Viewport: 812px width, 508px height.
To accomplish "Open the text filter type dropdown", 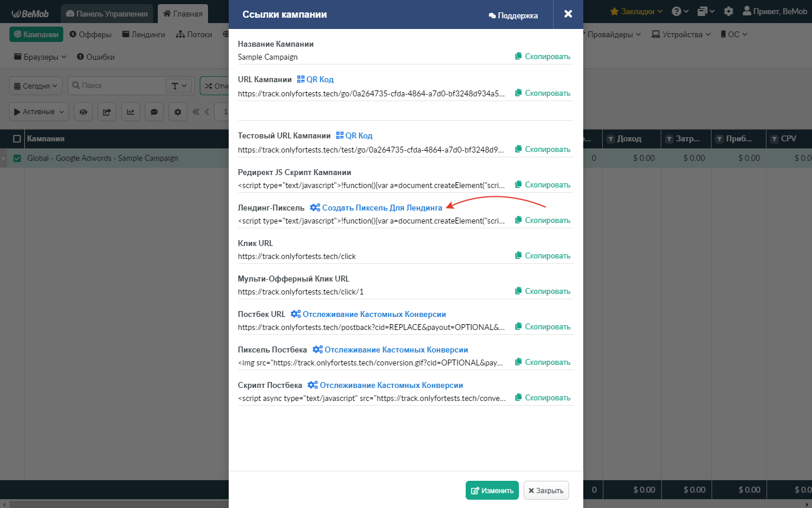I will [179, 86].
